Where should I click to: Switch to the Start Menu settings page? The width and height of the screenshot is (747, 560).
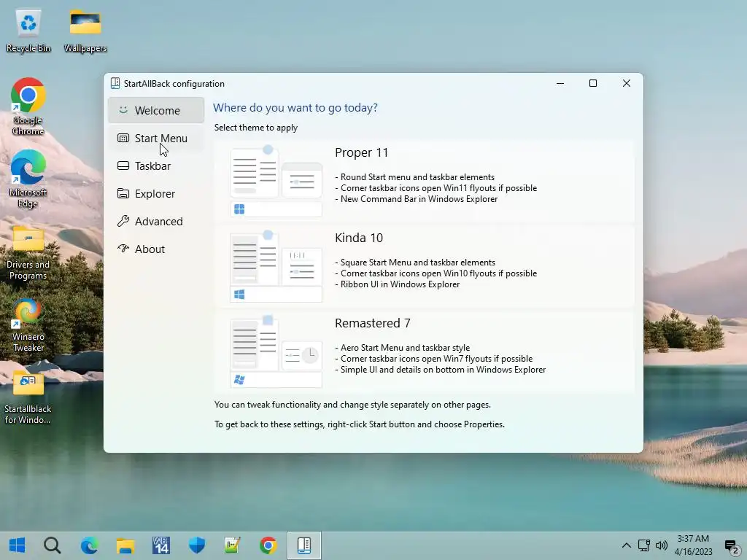click(156, 138)
